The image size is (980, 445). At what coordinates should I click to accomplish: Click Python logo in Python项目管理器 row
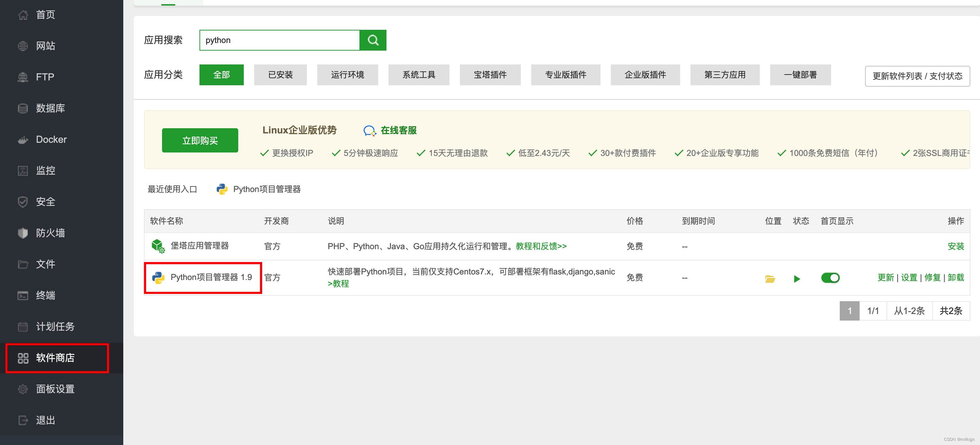pyautogui.click(x=158, y=278)
